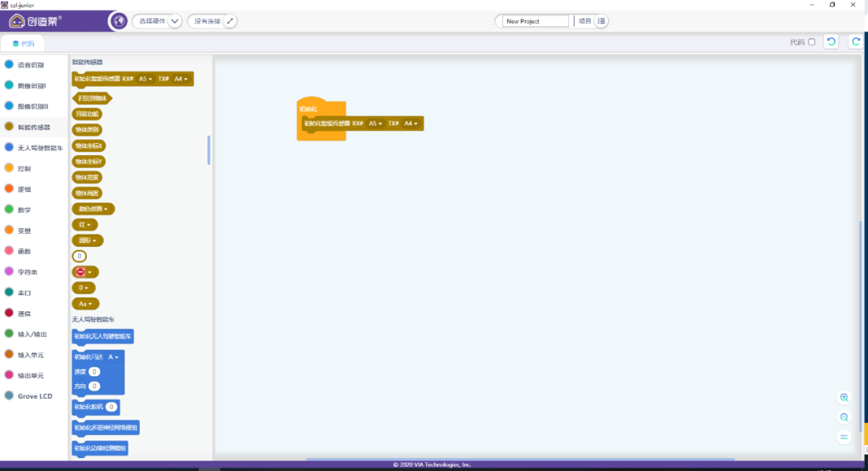
Task: Zoom out of the workspace
Action: coord(844,417)
